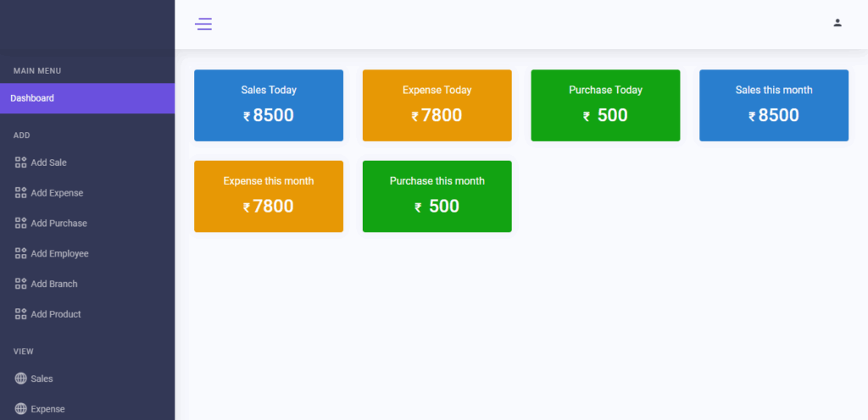Select the Purchase this month card
This screenshot has height=420, width=868.
click(x=437, y=196)
